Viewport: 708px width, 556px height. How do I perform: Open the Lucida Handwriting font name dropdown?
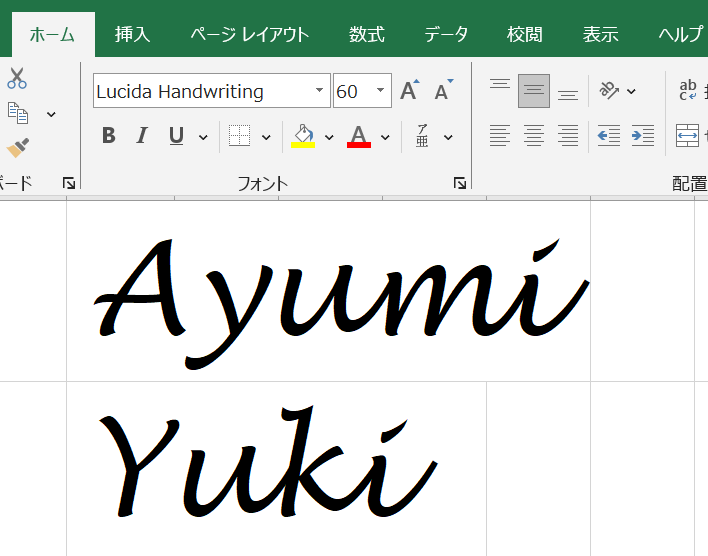coord(319,91)
